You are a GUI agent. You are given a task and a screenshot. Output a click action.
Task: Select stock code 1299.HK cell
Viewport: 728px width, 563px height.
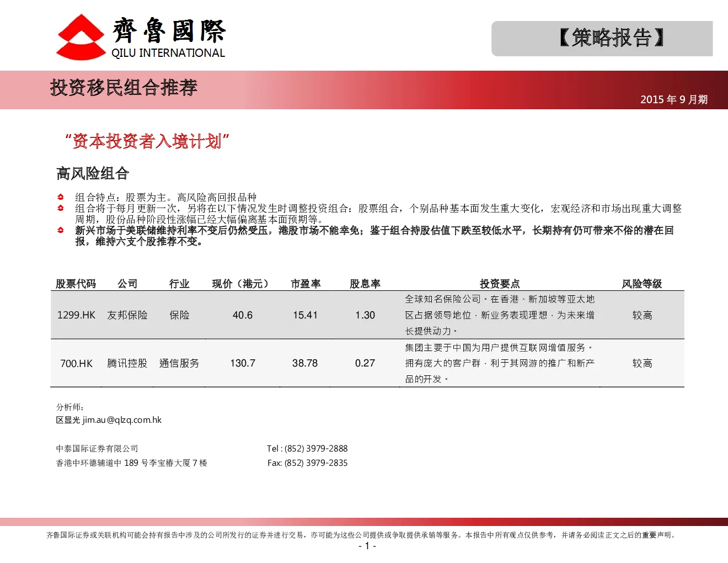(76, 315)
